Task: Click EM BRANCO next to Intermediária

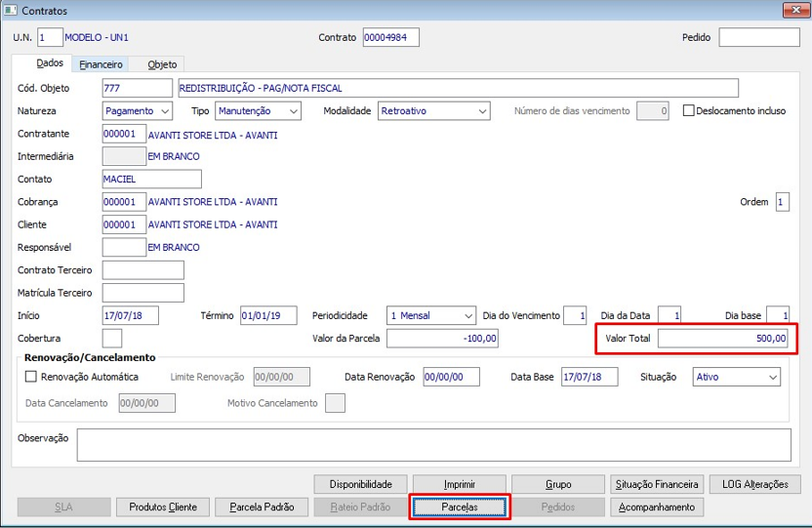Action: [174, 156]
